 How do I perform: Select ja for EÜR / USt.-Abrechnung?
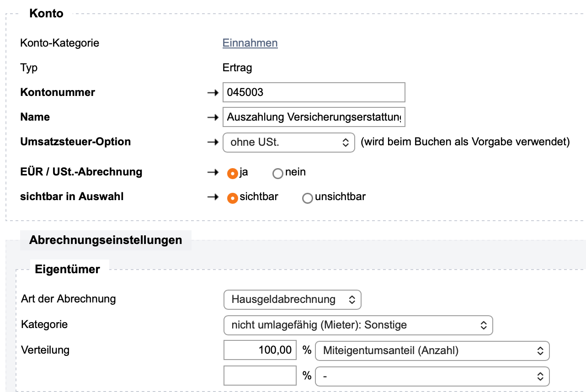click(x=233, y=173)
